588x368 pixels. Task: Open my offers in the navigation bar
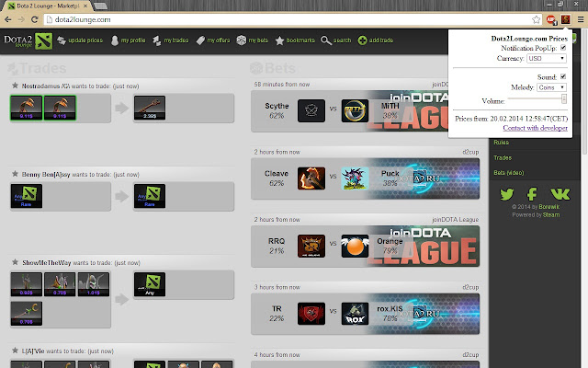(213, 40)
